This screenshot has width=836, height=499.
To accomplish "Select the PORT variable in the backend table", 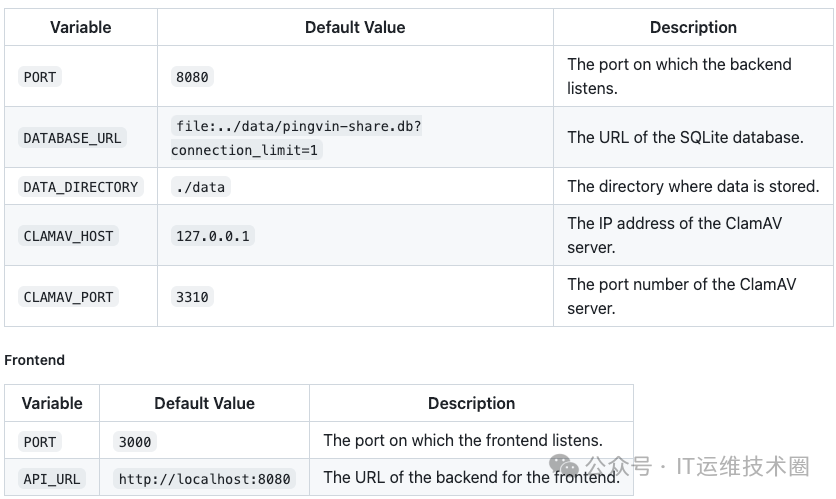I will [x=40, y=77].
